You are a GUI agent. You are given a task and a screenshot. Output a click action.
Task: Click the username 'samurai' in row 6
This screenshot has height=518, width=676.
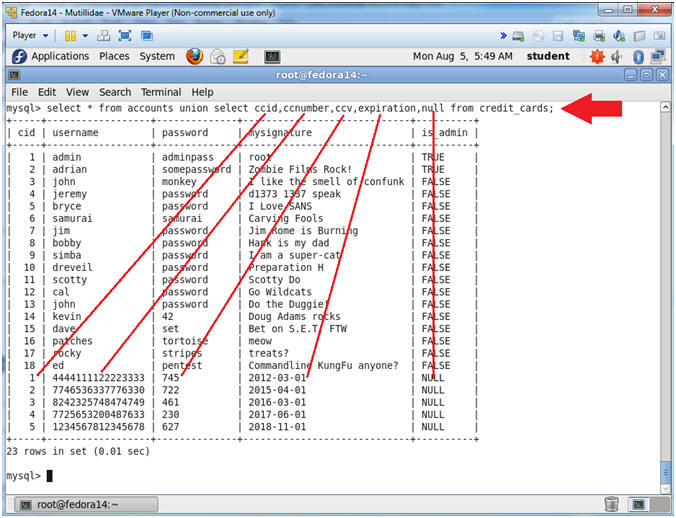72,218
